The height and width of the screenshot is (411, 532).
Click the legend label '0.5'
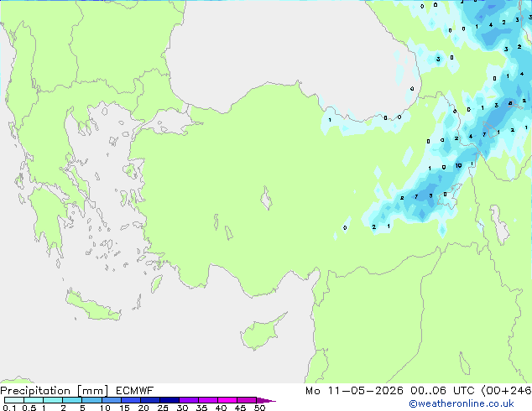point(29,408)
